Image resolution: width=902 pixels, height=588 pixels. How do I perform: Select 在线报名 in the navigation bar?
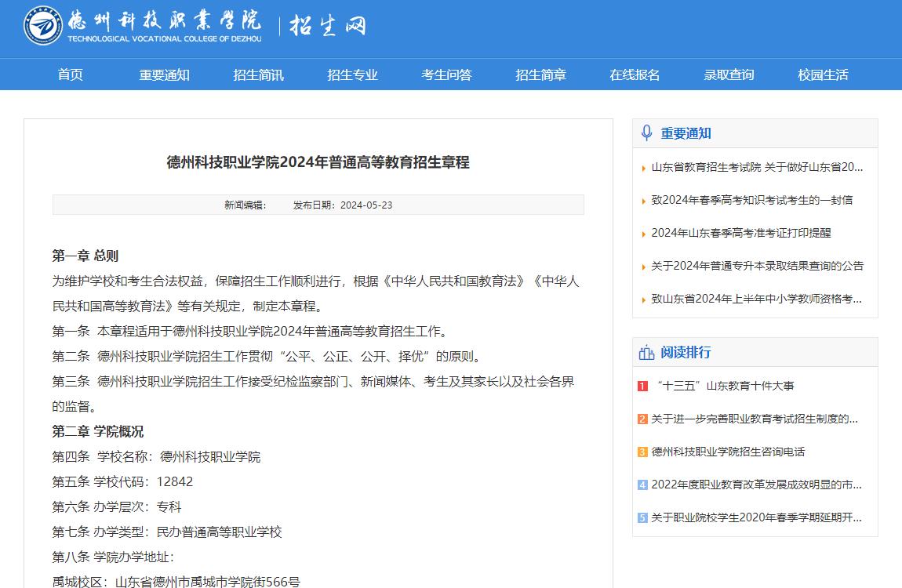coord(635,74)
